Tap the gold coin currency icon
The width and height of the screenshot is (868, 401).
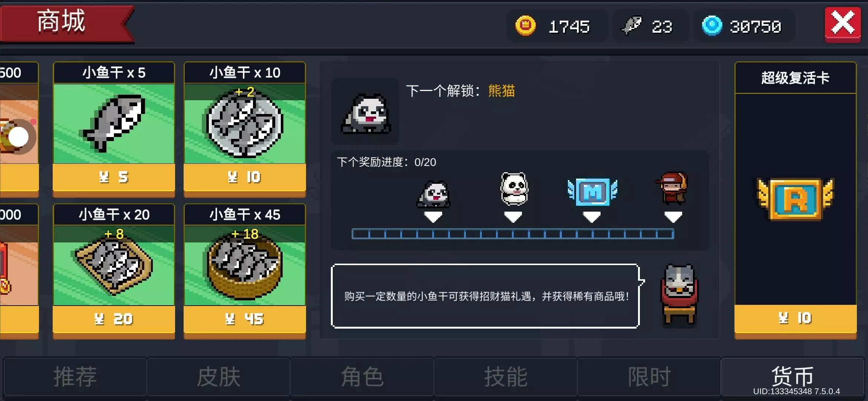pyautogui.click(x=525, y=26)
